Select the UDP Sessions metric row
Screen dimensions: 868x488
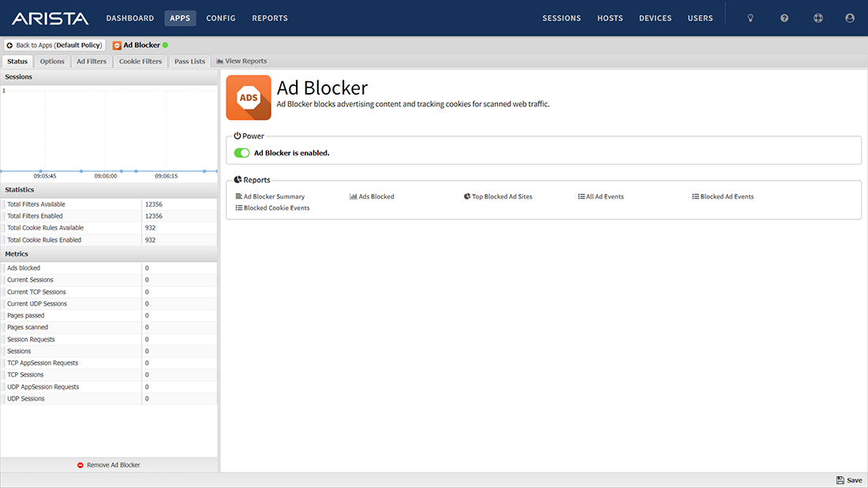tap(109, 399)
